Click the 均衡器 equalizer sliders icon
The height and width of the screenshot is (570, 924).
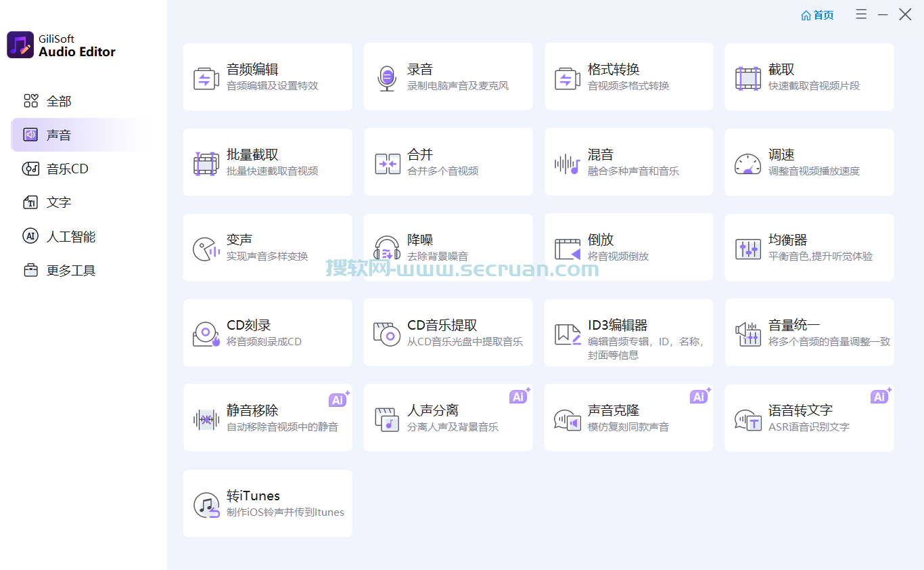(747, 249)
